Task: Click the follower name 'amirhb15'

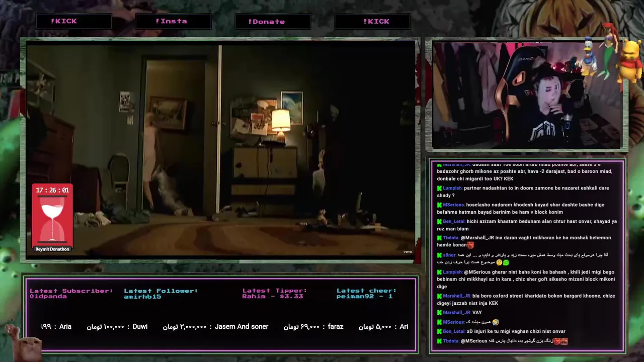Action: coord(142,296)
